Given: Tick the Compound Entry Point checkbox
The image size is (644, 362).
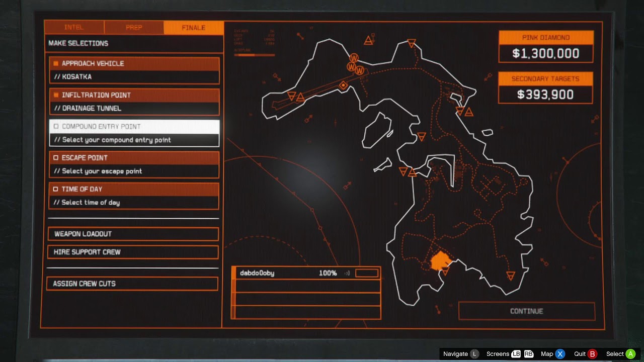Looking at the screenshot, I should click(x=56, y=127).
